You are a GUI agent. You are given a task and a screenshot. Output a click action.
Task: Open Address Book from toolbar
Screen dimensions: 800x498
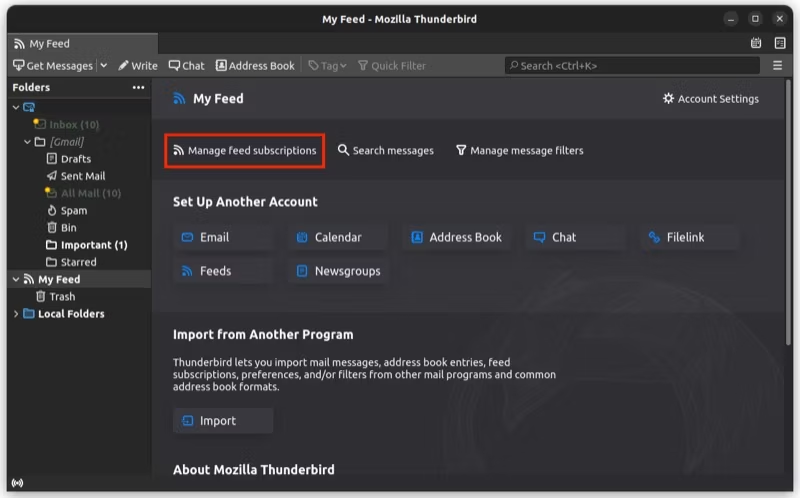tap(255, 66)
